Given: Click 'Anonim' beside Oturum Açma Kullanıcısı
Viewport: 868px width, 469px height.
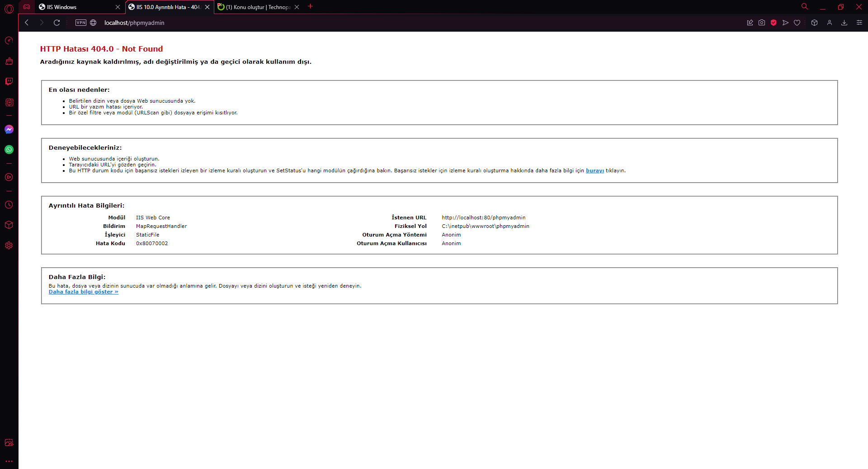Looking at the screenshot, I should 451,243.
